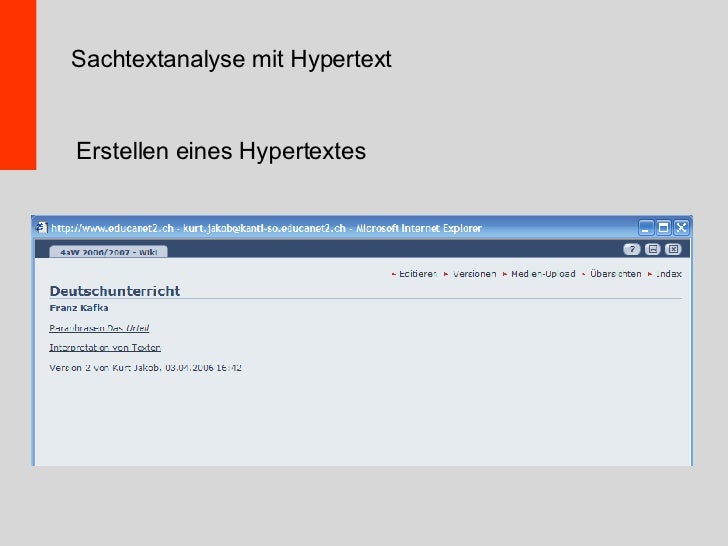Close the wiki panel via X icon
This screenshot has height=546, width=728.
[673, 249]
